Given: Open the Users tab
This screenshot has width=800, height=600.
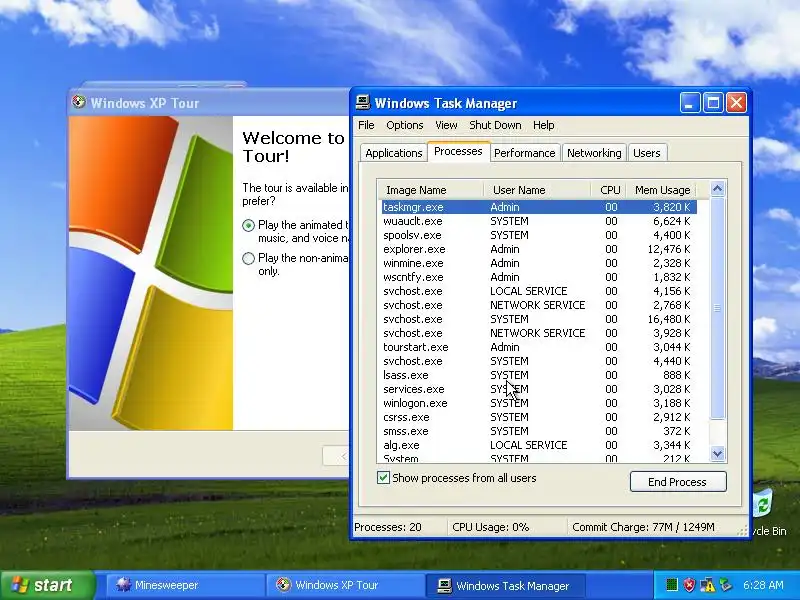Looking at the screenshot, I should coord(646,153).
